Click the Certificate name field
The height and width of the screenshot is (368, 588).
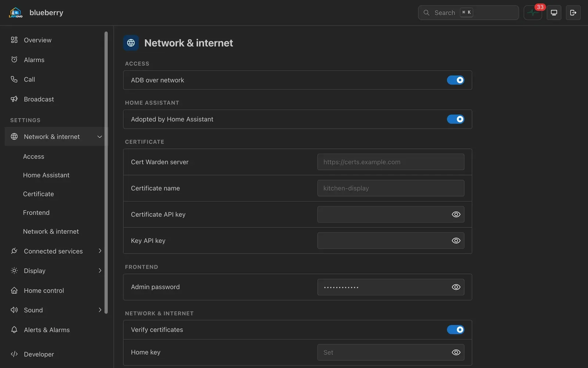coord(391,188)
